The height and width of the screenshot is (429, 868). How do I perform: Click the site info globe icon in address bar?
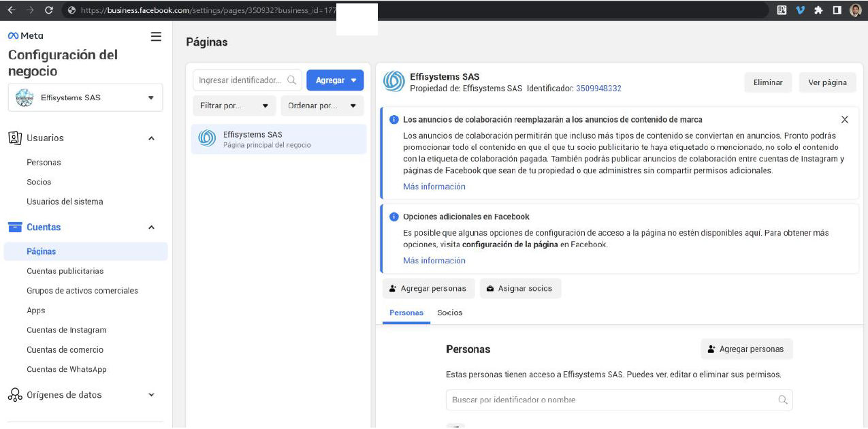[71, 10]
